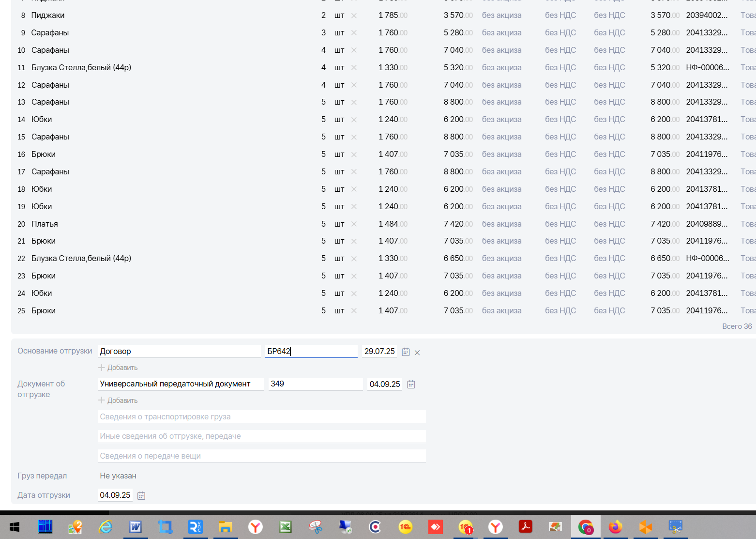Open the blue C-shaped app in taskbar
This screenshot has width=756, height=539.
[376, 527]
